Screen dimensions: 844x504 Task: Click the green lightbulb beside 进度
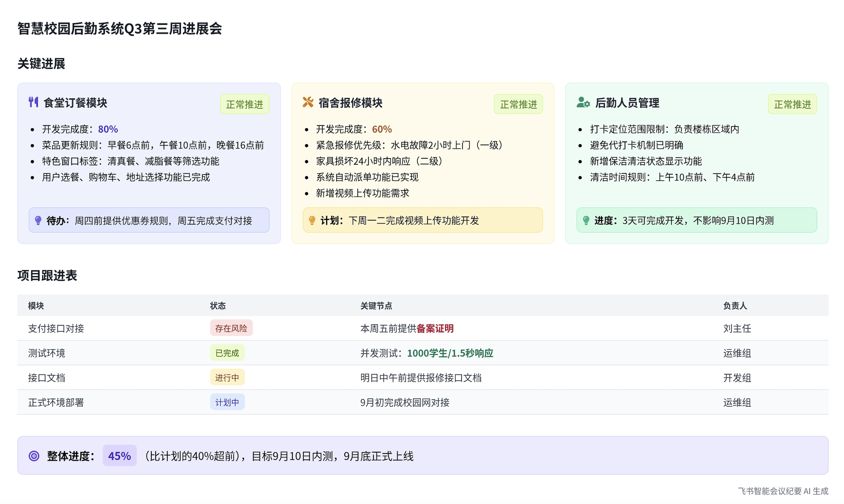[586, 221]
